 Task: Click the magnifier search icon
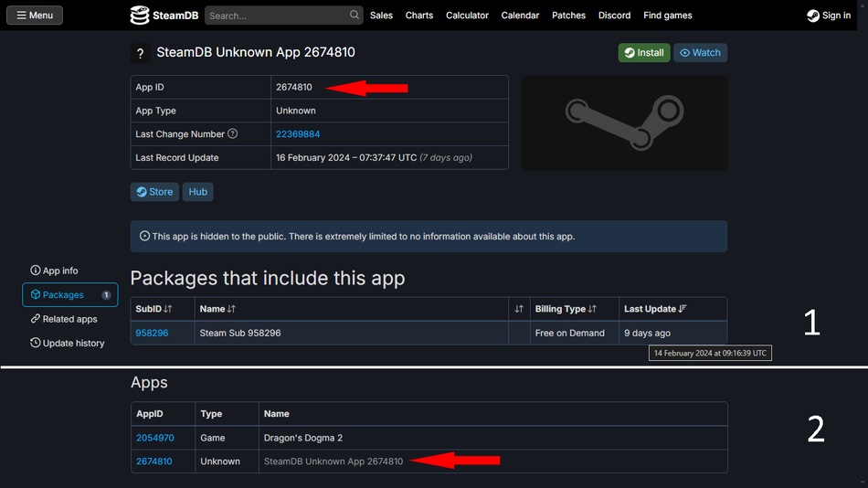355,15
